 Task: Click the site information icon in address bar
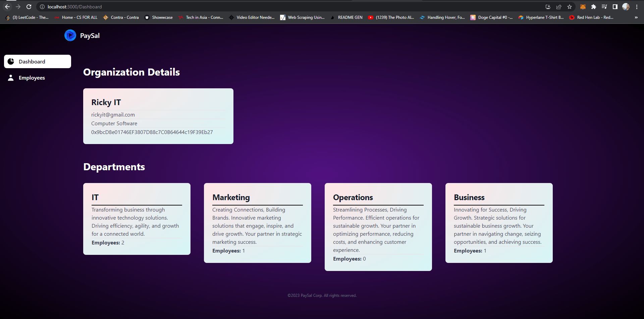click(42, 7)
